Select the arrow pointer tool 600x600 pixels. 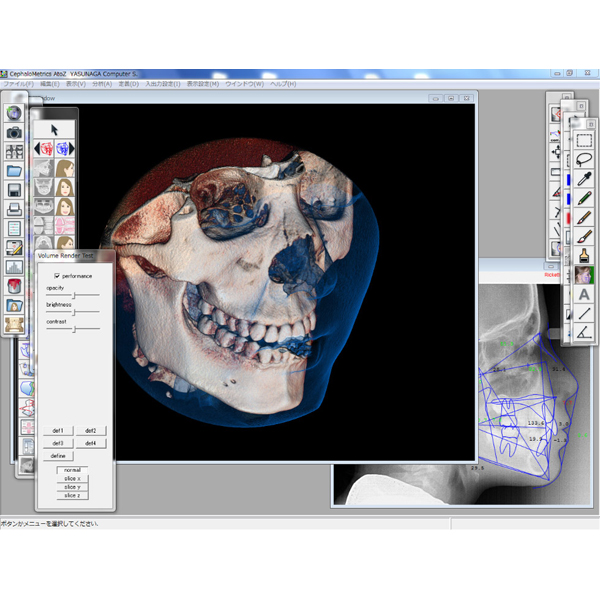click(54, 130)
